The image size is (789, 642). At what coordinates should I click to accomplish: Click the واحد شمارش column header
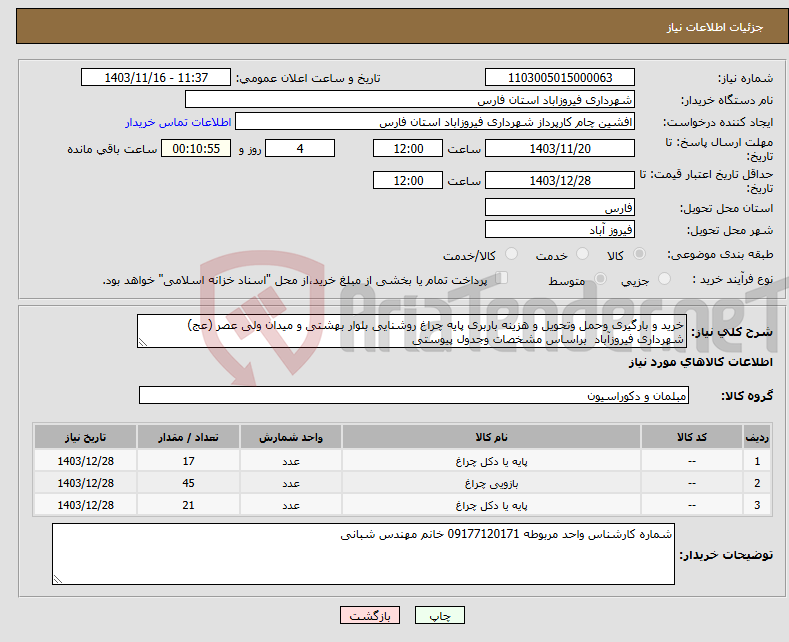(x=291, y=437)
